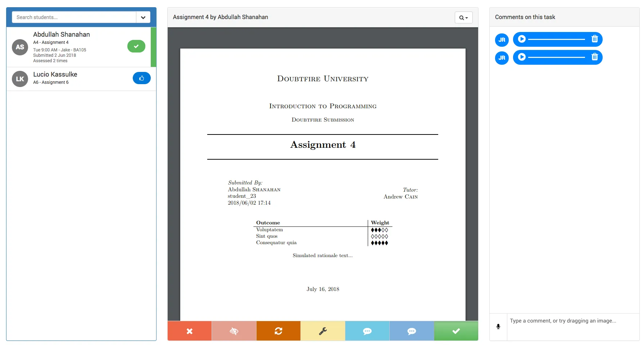Click the microphone record icon
This screenshot has height=347, width=644.
498,327
